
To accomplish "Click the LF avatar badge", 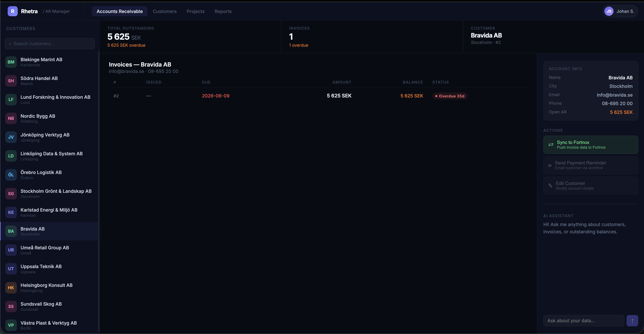I will click(11, 100).
